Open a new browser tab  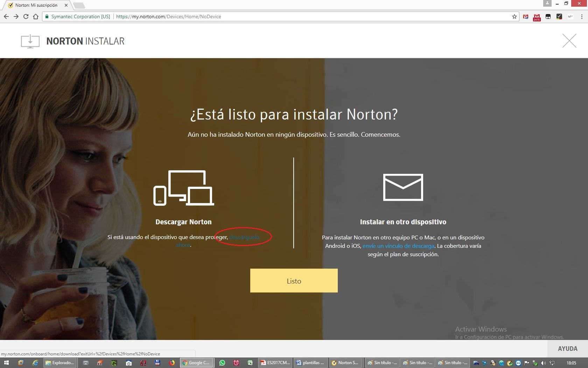coord(79,5)
